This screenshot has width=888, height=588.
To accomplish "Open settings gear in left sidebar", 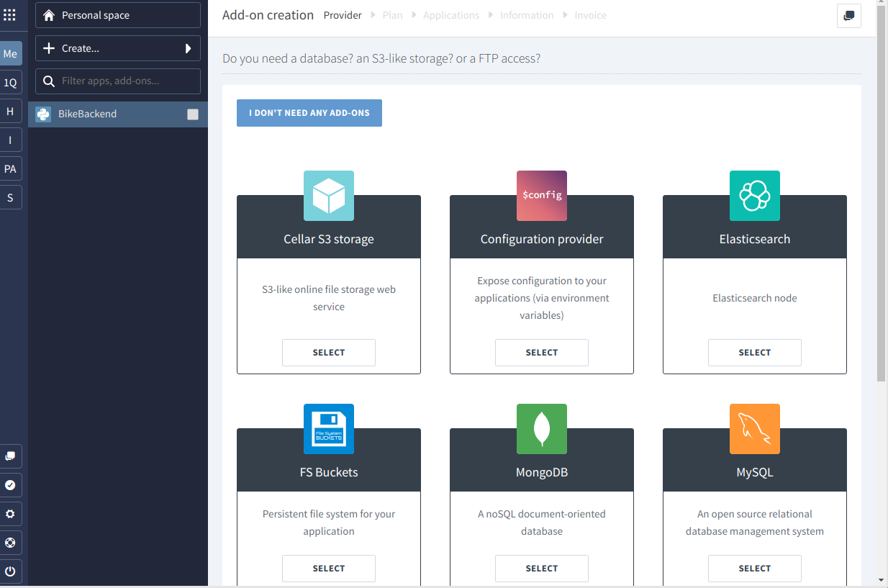I will pos(10,514).
